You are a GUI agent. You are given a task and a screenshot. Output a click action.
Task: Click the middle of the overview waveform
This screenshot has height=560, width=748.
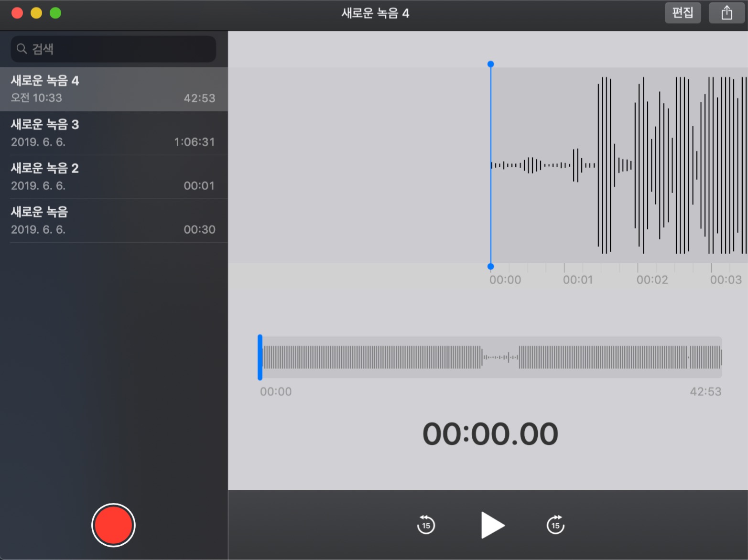coord(491,357)
